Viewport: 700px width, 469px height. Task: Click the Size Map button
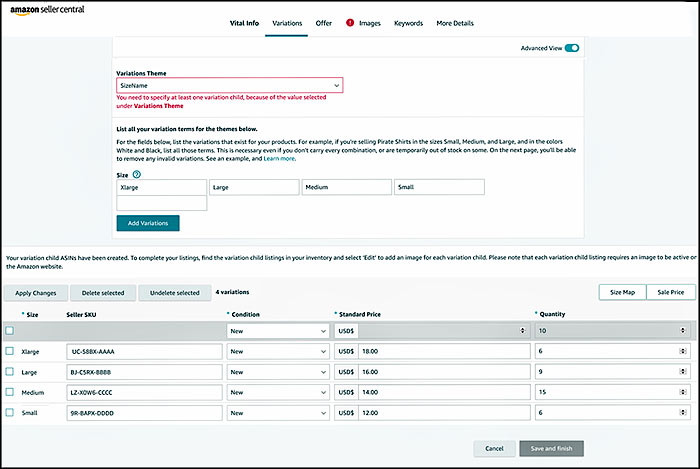621,292
